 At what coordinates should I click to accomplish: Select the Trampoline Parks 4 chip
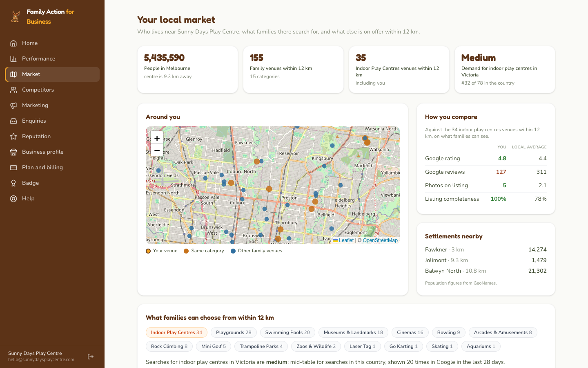pyautogui.click(x=261, y=346)
